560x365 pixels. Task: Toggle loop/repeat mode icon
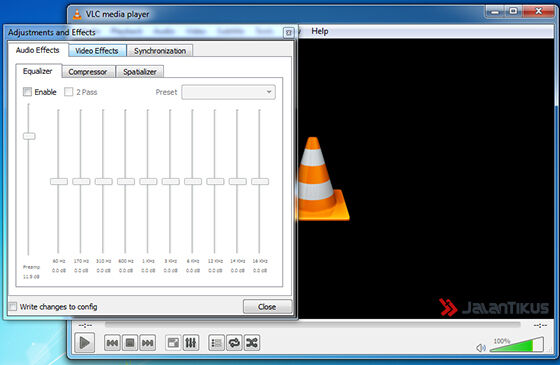pos(234,343)
